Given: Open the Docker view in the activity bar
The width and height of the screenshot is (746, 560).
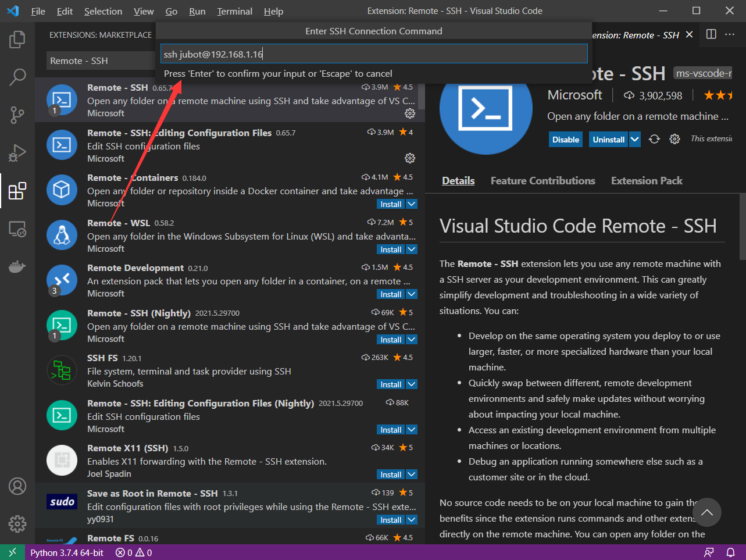Looking at the screenshot, I should tap(17, 267).
